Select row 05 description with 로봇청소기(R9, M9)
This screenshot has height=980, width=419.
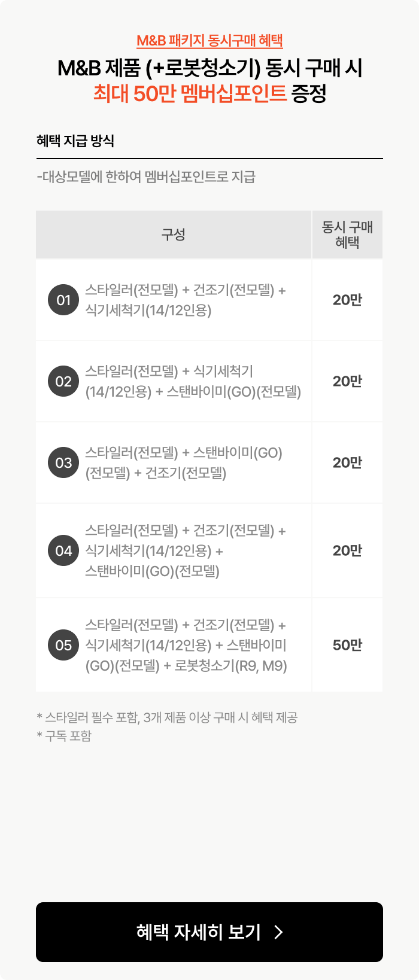point(186,646)
